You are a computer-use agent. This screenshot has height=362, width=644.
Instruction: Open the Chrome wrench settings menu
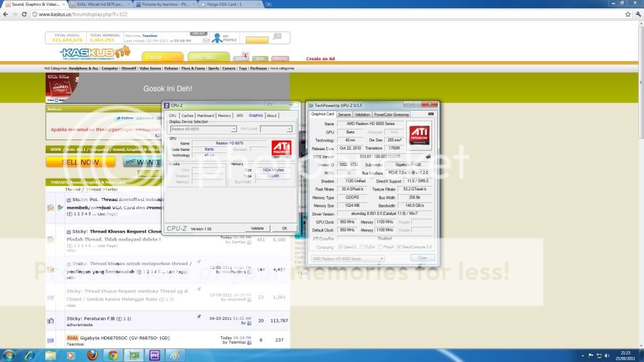pos(638,14)
